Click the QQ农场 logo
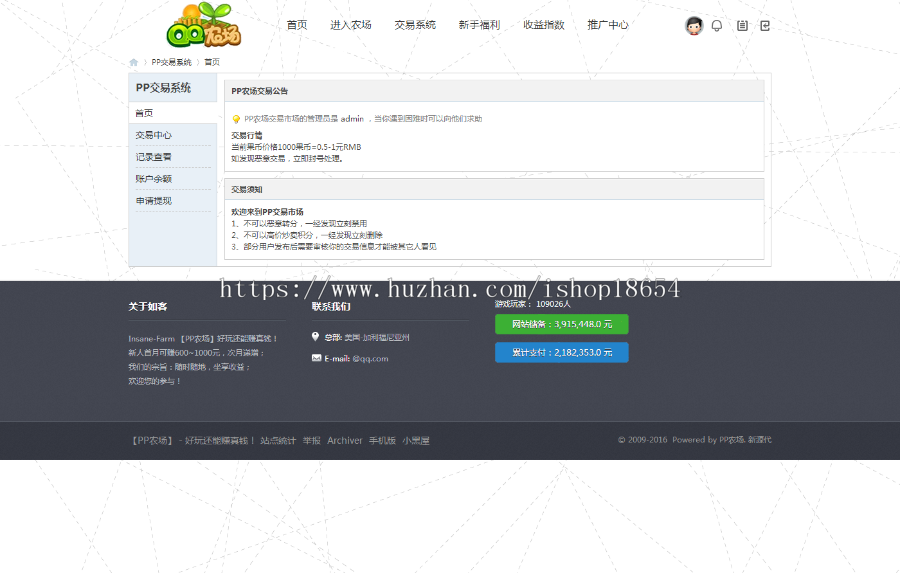The width and height of the screenshot is (900, 573). pyautogui.click(x=204, y=25)
